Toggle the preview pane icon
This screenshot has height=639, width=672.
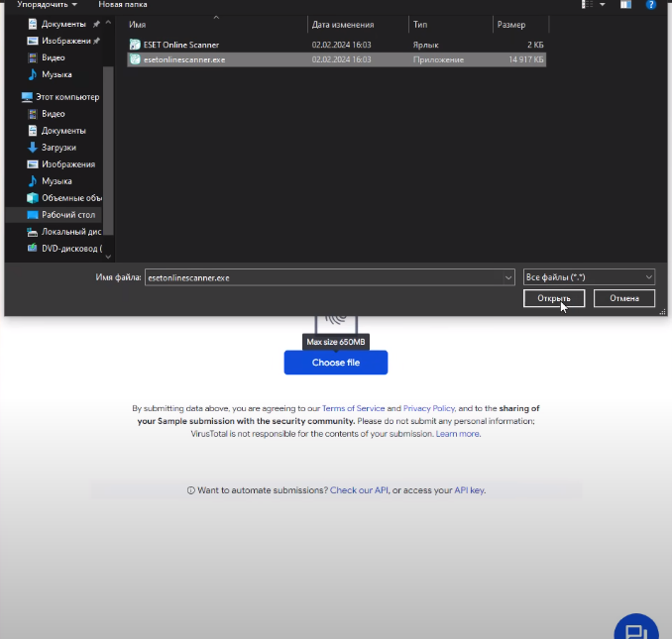pyautogui.click(x=625, y=5)
